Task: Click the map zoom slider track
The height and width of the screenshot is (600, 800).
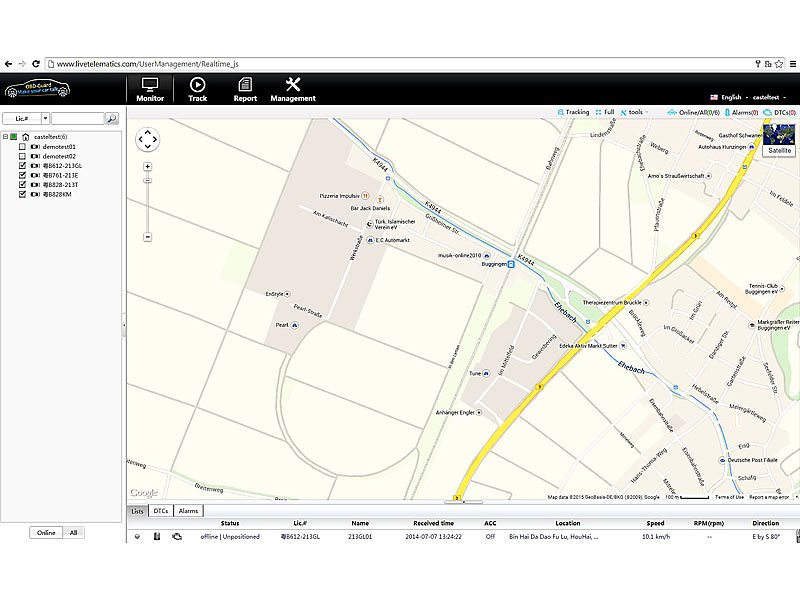Action: point(147,204)
